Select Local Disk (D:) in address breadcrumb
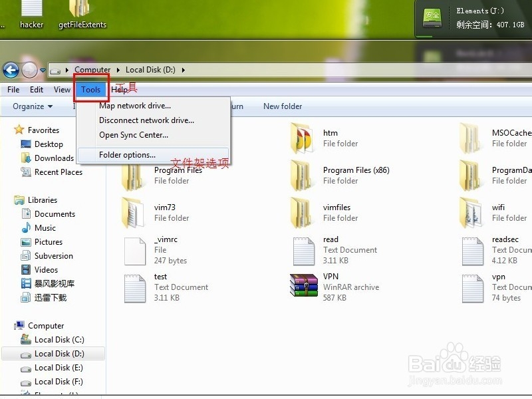Image resolution: width=532 pixels, height=399 pixels. coord(150,70)
